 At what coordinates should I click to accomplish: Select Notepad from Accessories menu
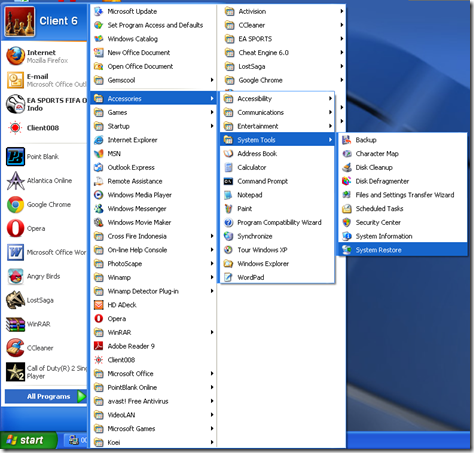[277, 195]
